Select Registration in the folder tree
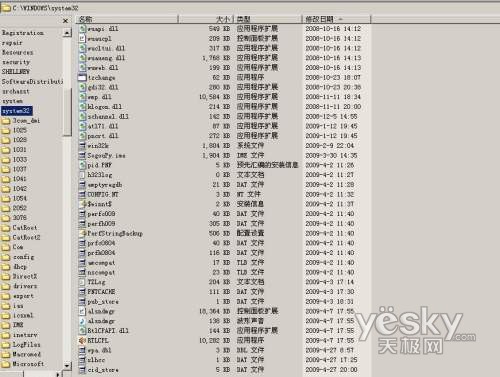The width and height of the screenshot is (500, 377). [x=23, y=33]
